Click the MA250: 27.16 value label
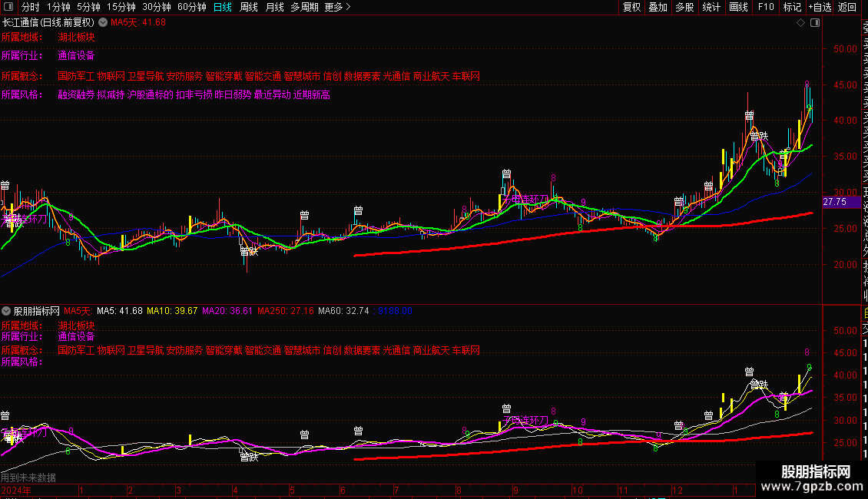The width and height of the screenshot is (868, 499). pyautogui.click(x=286, y=311)
